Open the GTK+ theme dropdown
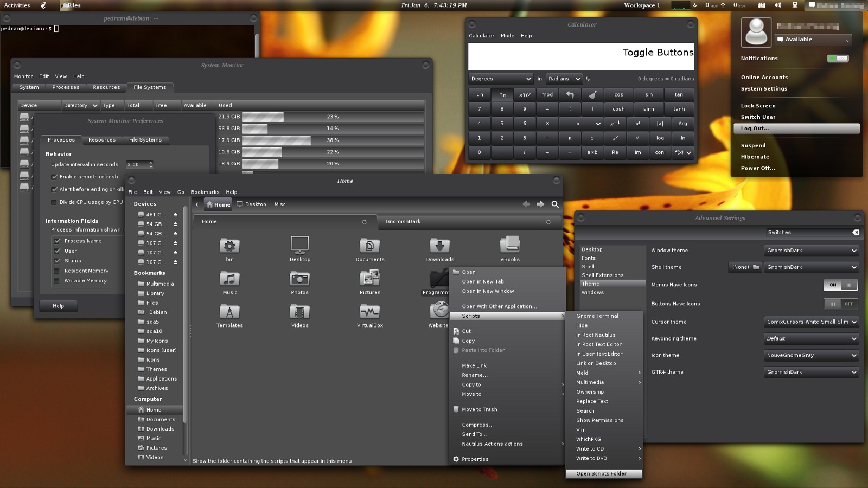868x488 pixels. pyautogui.click(x=811, y=372)
